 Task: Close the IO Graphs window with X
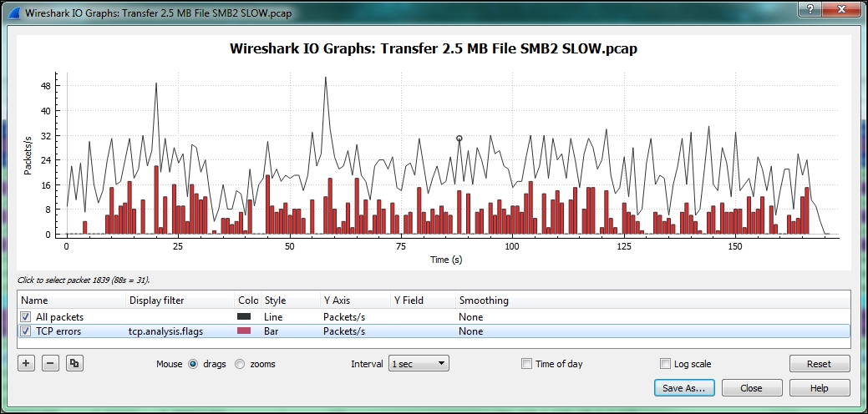tap(842, 9)
